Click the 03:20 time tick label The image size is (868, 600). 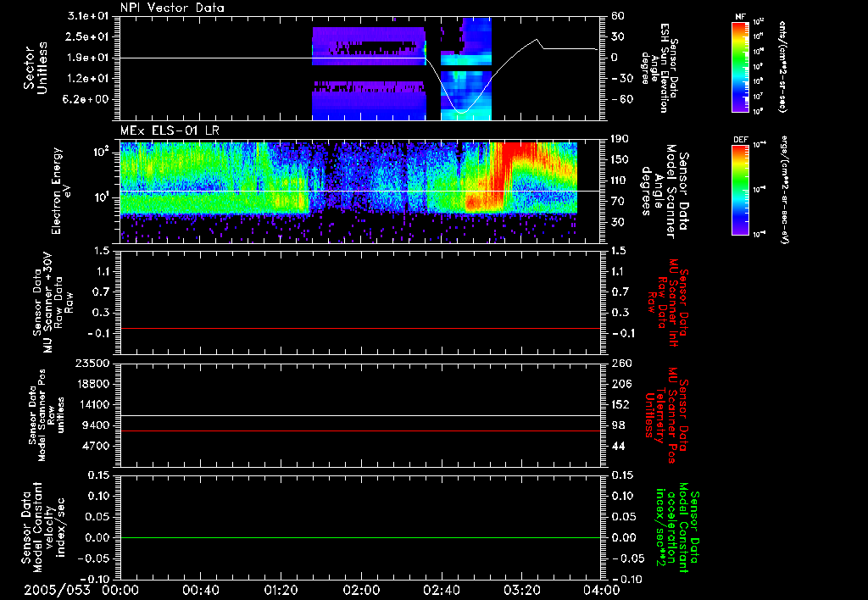[x=521, y=590]
